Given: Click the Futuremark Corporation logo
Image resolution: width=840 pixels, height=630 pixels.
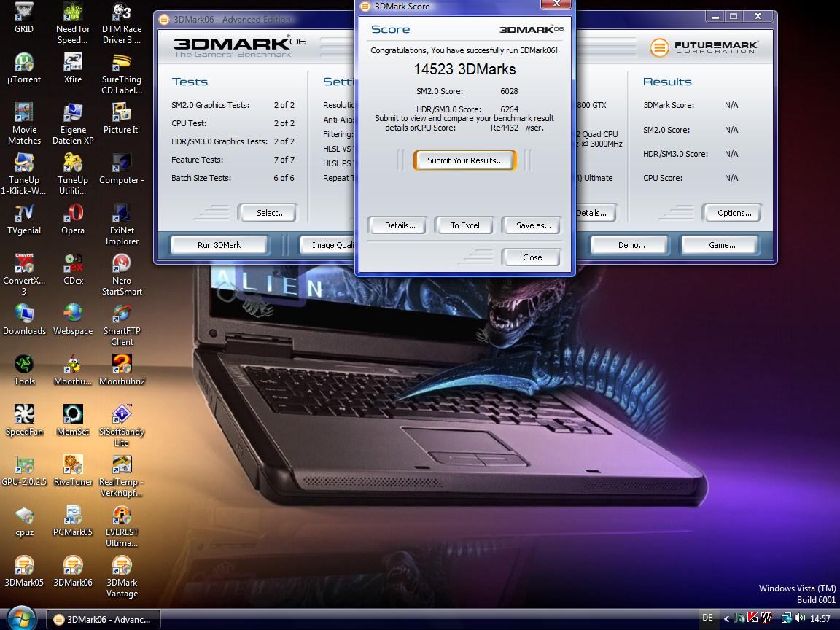Looking at the screenshot, I should (704, 47).
